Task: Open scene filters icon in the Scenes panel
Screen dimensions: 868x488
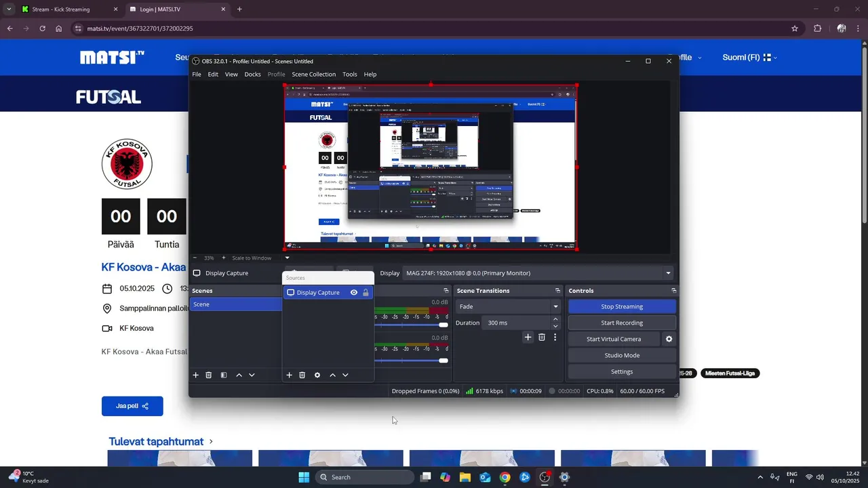Action: [224, 375]
